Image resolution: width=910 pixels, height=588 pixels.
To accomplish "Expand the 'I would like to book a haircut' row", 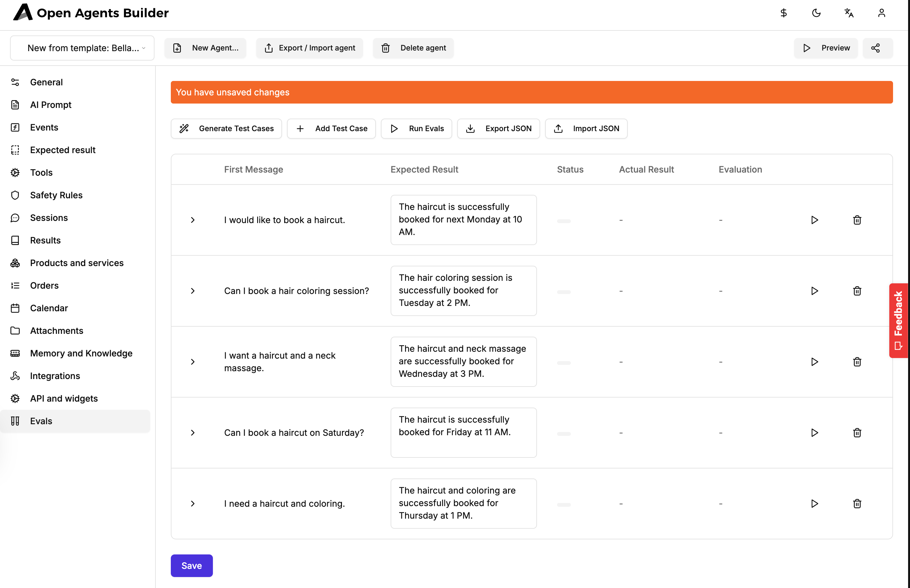I will click(192, 220).
